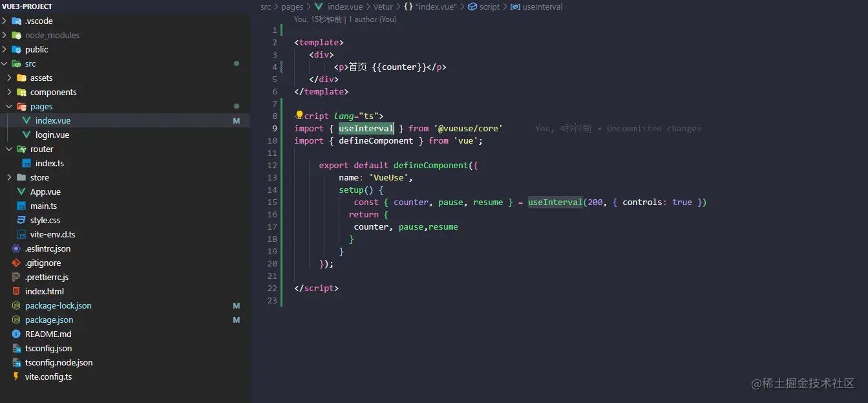
Task: Click the HTML5 icon beside index.html
Action: (16, 291)
